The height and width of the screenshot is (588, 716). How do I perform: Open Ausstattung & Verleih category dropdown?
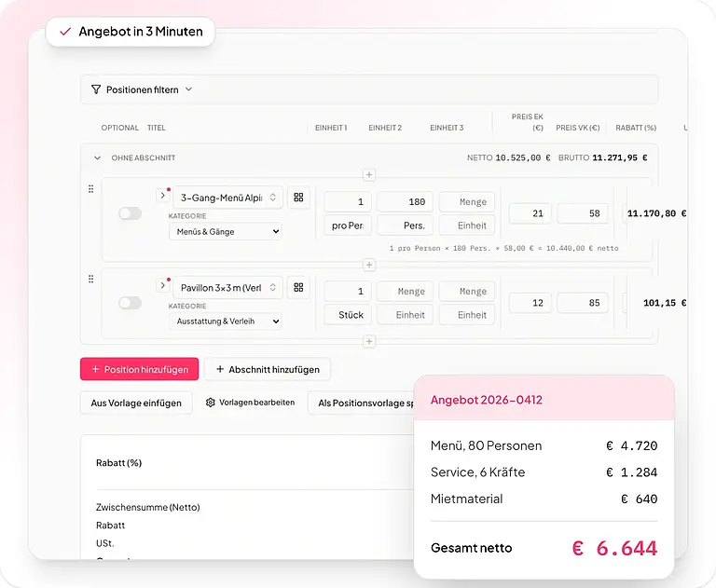click(x=225, y=321)
